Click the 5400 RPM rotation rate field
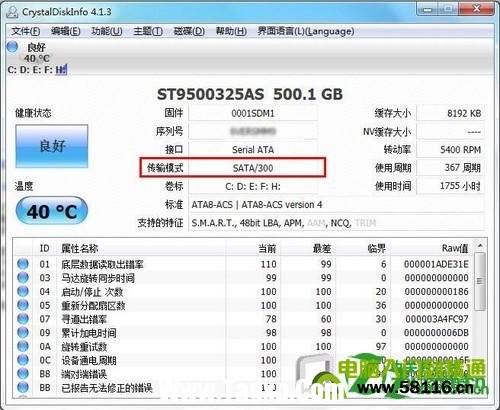The width and height of the screenshot is (500, 410). pyautogui.click(x=451, y=150)
